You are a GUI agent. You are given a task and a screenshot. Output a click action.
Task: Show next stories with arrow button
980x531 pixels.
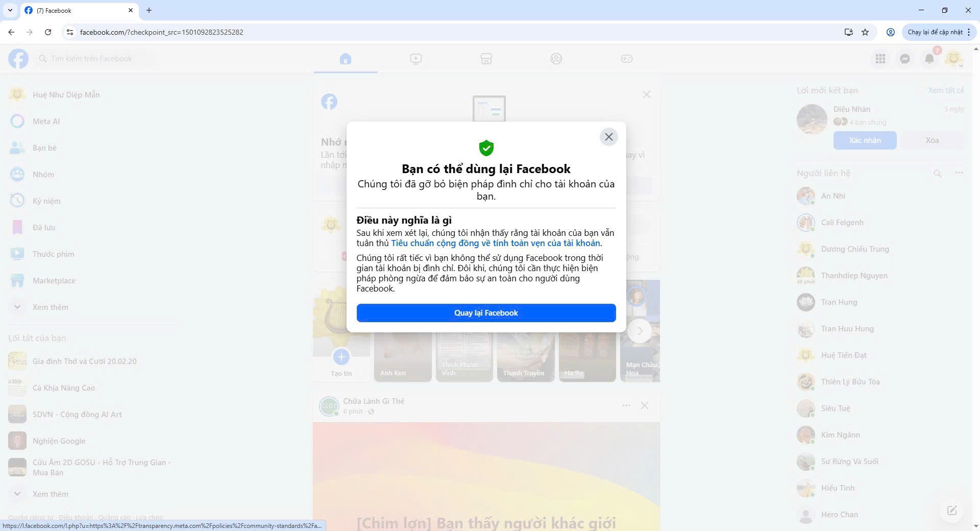[x=640, y=331]
